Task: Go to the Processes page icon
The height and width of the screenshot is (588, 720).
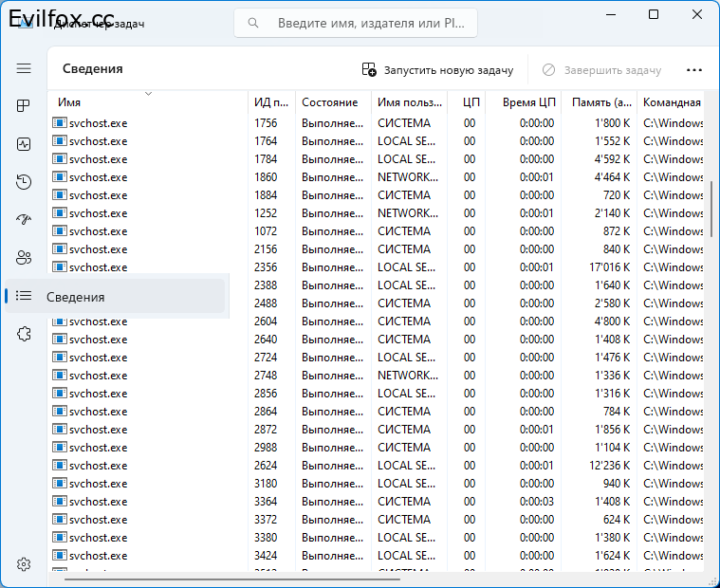Action: [24, 106]
